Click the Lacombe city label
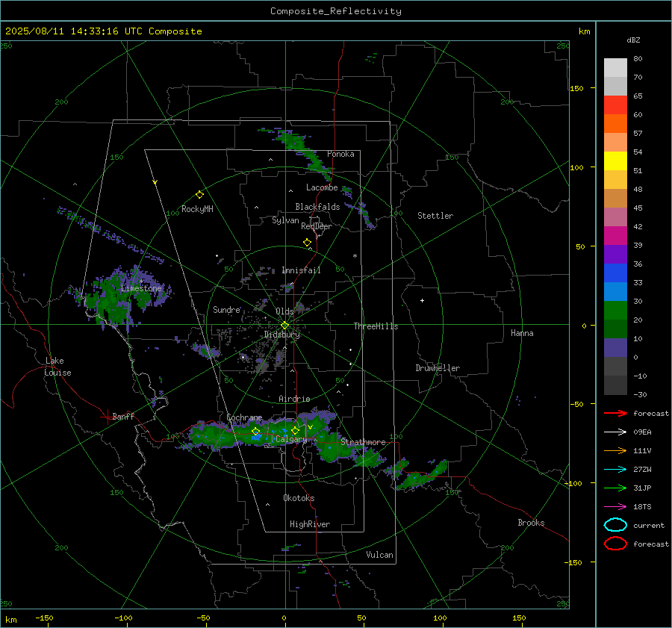672x628 pixels. pos(322,187)
